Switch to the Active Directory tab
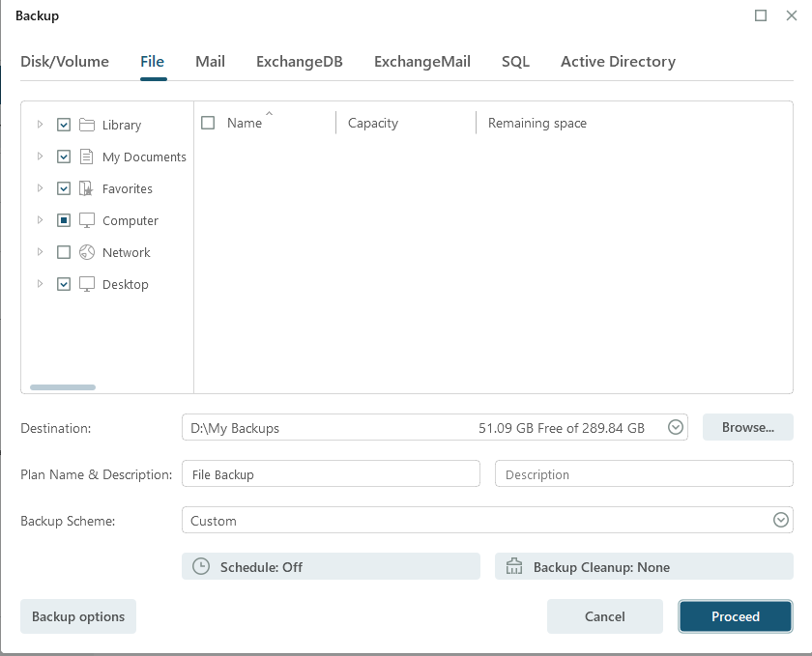 click(618, 62)
